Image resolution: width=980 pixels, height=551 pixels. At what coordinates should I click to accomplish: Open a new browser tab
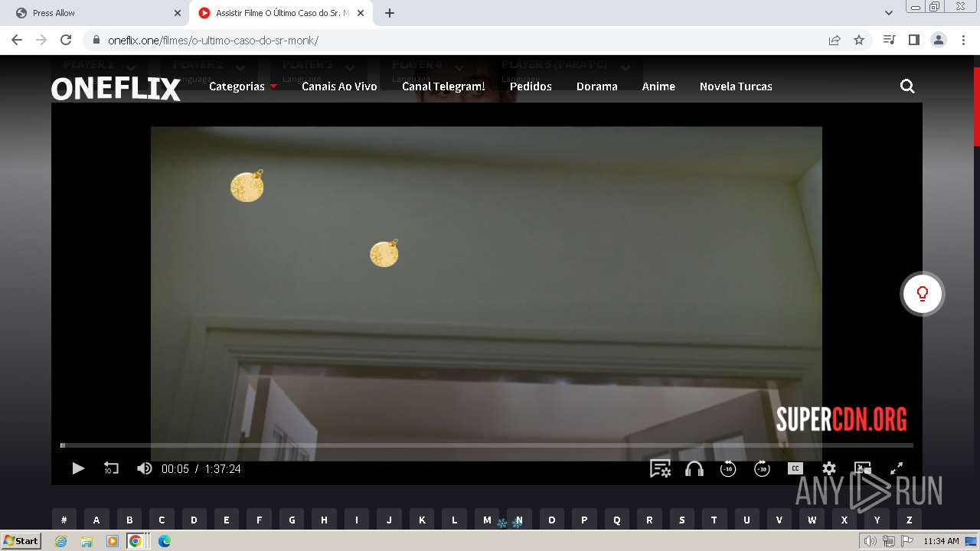coord(390,13)
